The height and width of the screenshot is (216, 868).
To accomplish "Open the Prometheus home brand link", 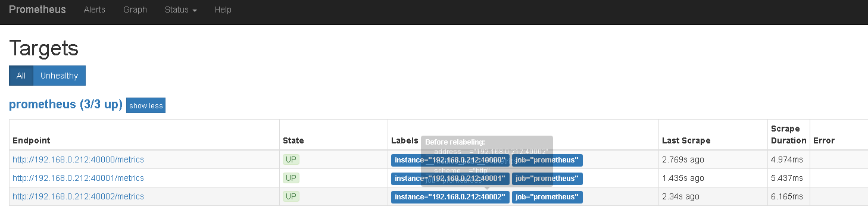I will [x=38, y=10].
